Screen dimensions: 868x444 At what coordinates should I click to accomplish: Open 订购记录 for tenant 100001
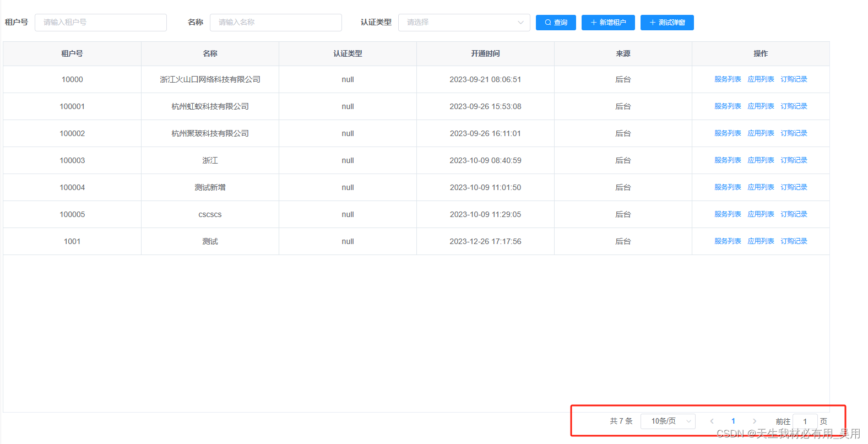click(794, 106)
